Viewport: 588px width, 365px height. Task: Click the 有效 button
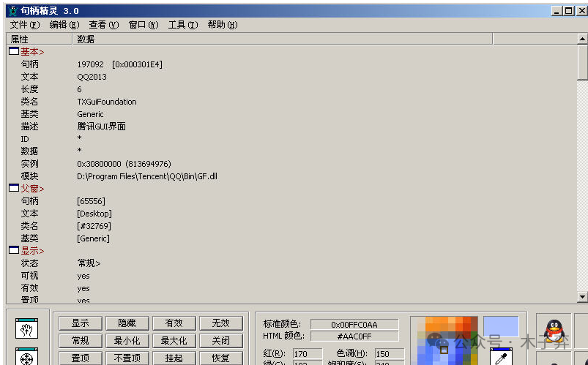(174, 323)
